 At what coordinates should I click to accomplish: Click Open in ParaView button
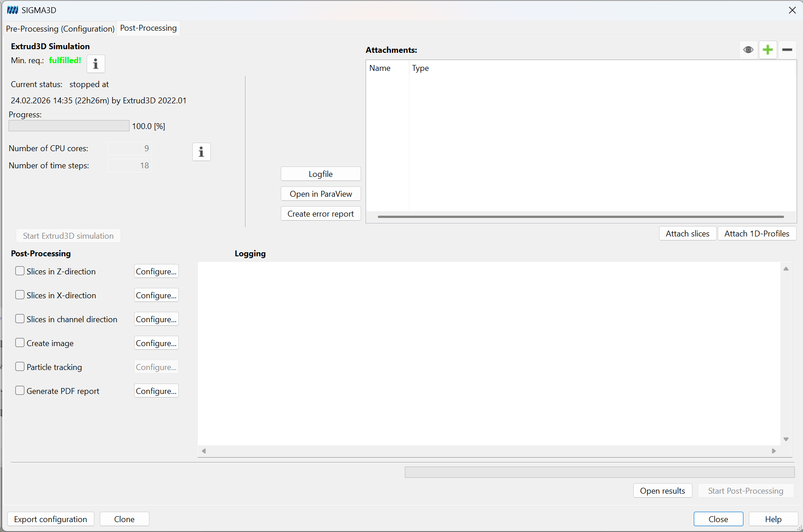coord(320,194)
